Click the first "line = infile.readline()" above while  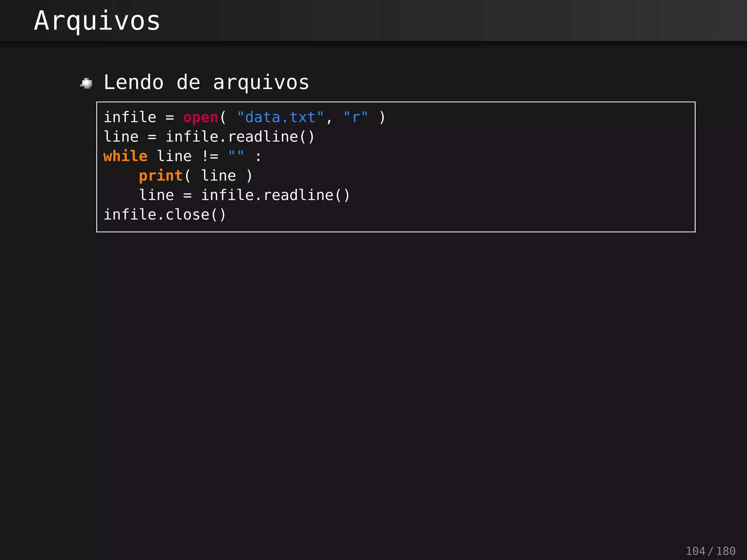click(209, 137)
